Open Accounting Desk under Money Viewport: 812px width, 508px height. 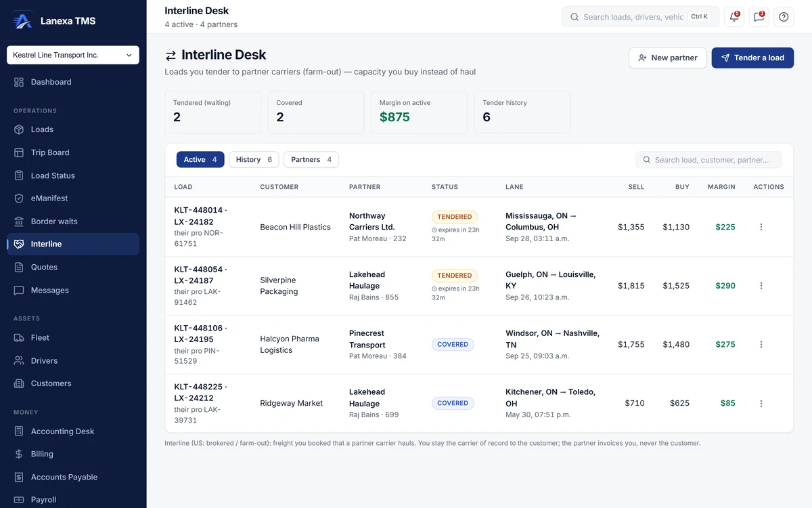pyautogui.click(x=73, y=431)
